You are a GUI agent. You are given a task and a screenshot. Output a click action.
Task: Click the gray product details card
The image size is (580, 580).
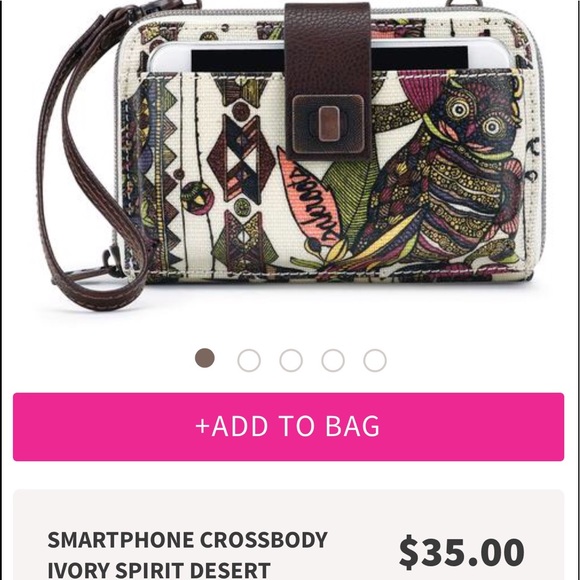289,535
